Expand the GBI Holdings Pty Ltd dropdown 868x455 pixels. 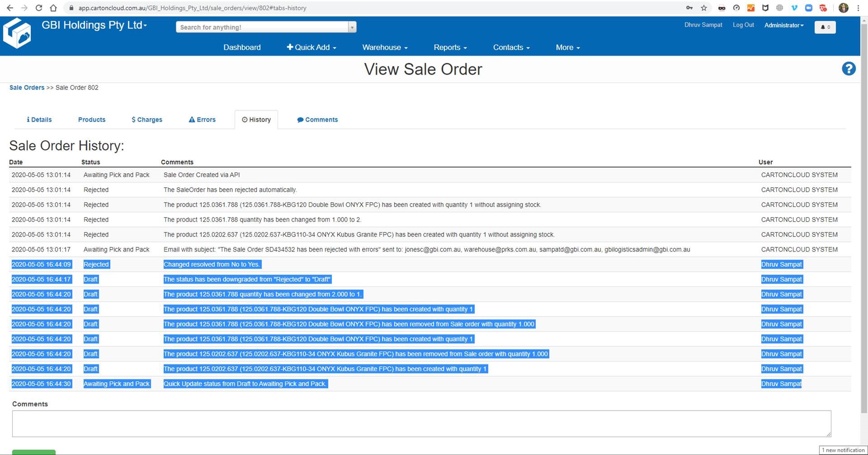tap(94, 25)
